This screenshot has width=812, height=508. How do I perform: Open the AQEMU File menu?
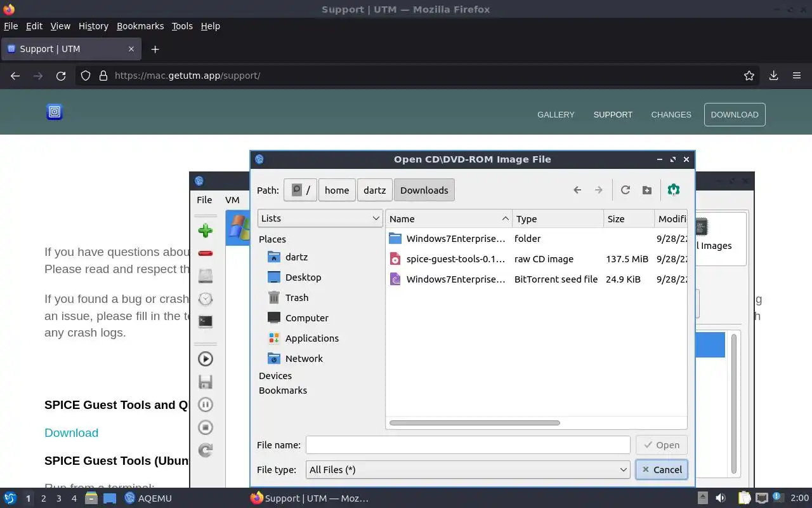[204, 199]
